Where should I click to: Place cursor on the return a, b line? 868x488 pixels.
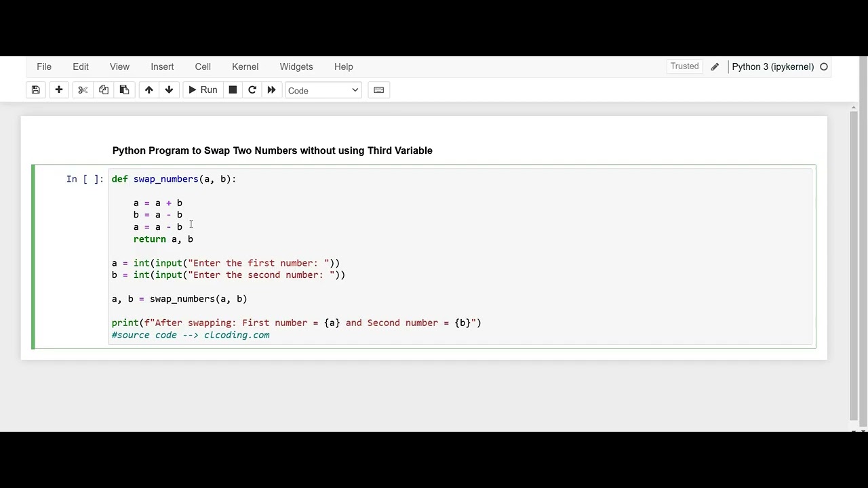point(163,239)
